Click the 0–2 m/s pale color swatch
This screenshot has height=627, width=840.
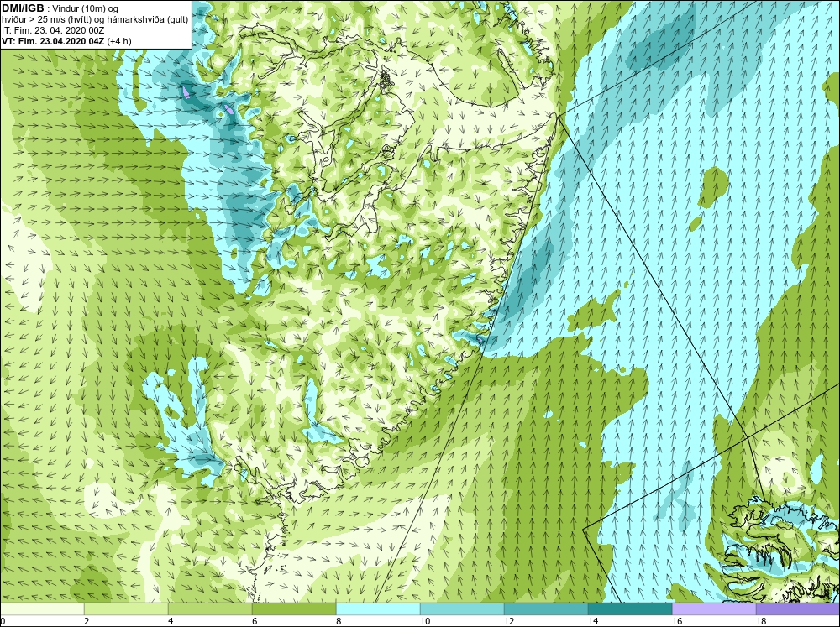(x=42, y=609)
